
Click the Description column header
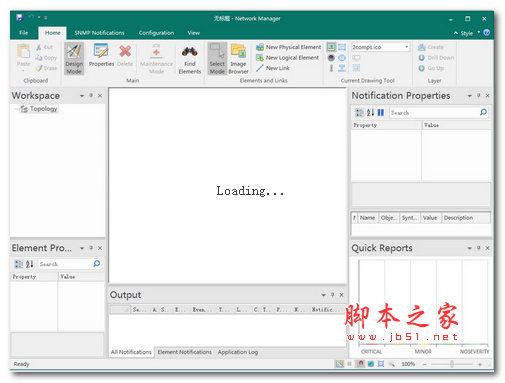tap(466, 218)
